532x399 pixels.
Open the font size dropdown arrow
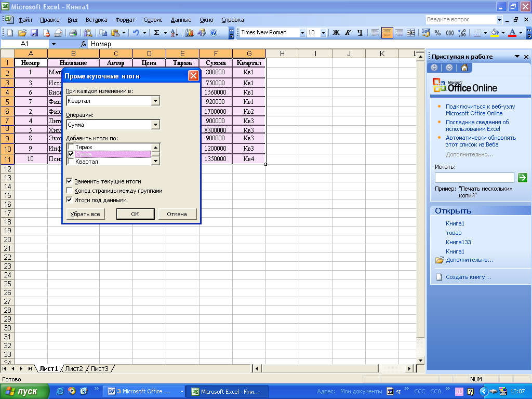(323, 33)
